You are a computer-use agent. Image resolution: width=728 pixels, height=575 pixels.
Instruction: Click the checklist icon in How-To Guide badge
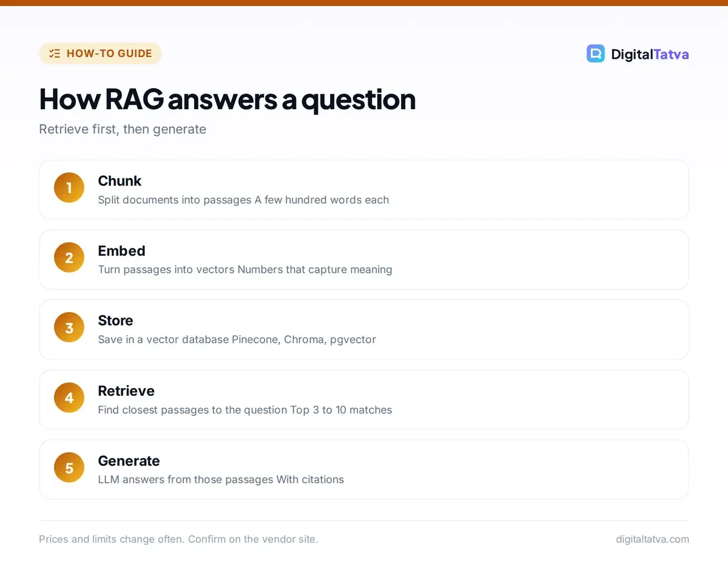(55, 53)
